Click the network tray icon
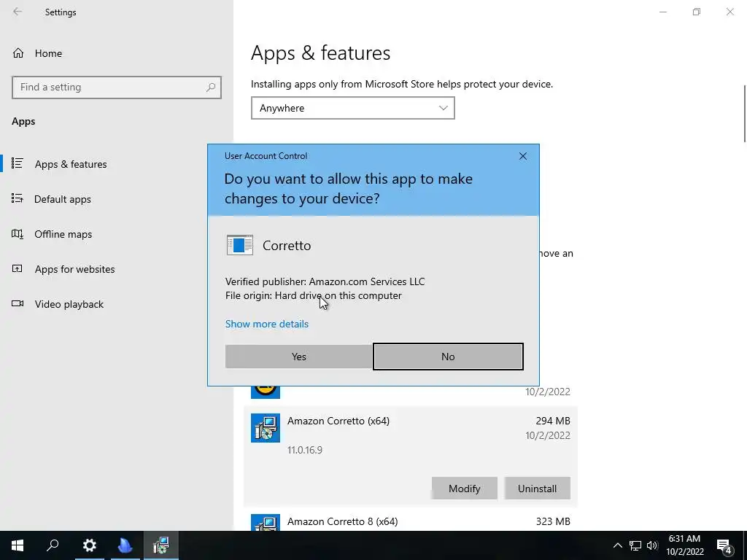Image resolution: width=747 pixels, height=560 pixels. pyautogui.click(x=635, y=545)
